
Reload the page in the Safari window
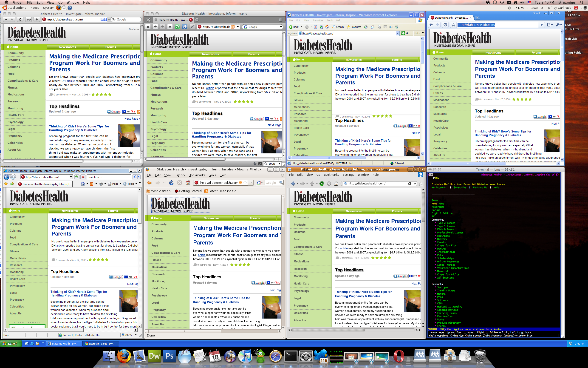[20, 20]
